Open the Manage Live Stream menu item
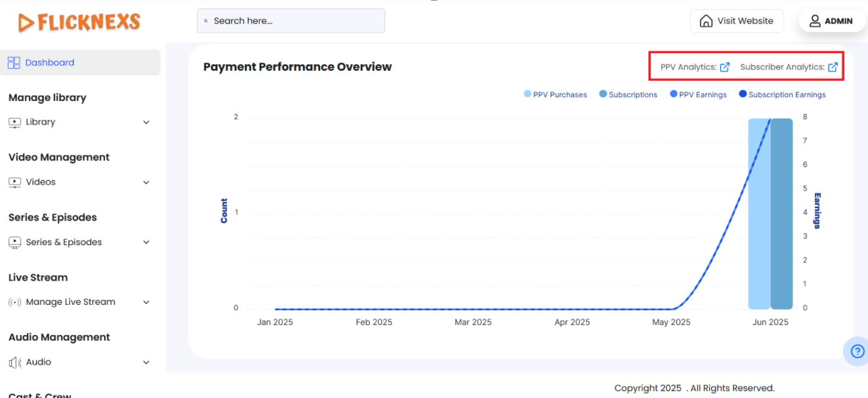This screenshot has width=868, height=398. point(70,302)
